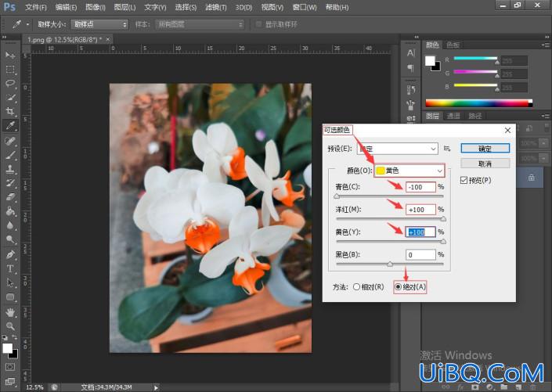Select the Eraser tool
The width and height of the screenshot is (552, 392).
coord(10,197)
